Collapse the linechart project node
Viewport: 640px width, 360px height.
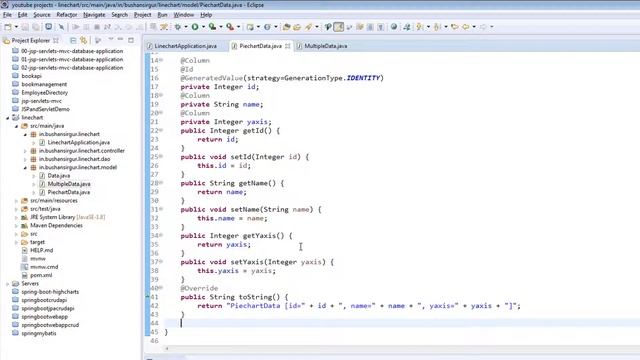coord(7,118)
